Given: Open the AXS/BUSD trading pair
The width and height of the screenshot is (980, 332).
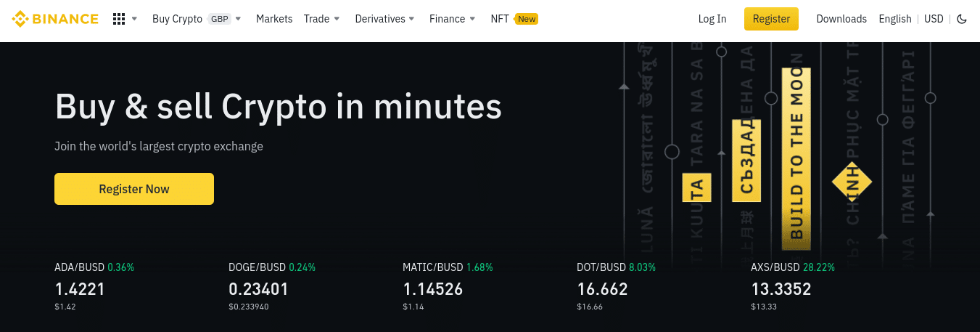Looking at the screenshot, I should tap(775, 267).
